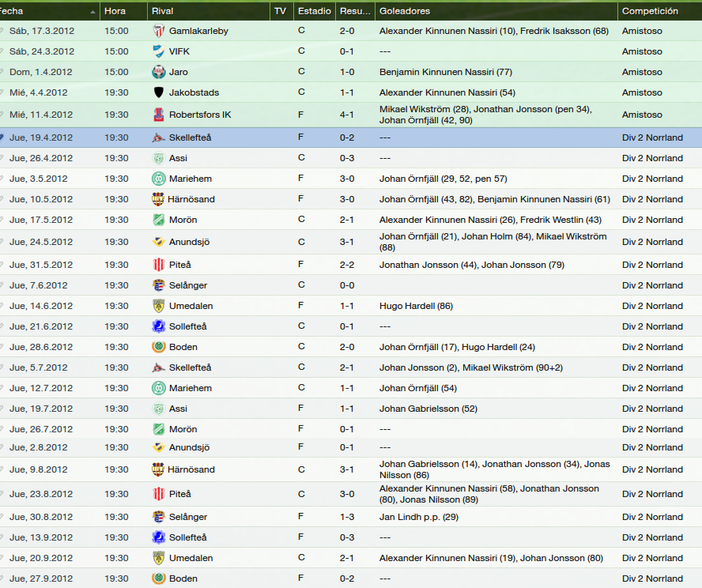
Task: Click scorer text Benjamin Kinnunen Nassiri (77)
Action: pyautogui.click(x=445, y=72)
